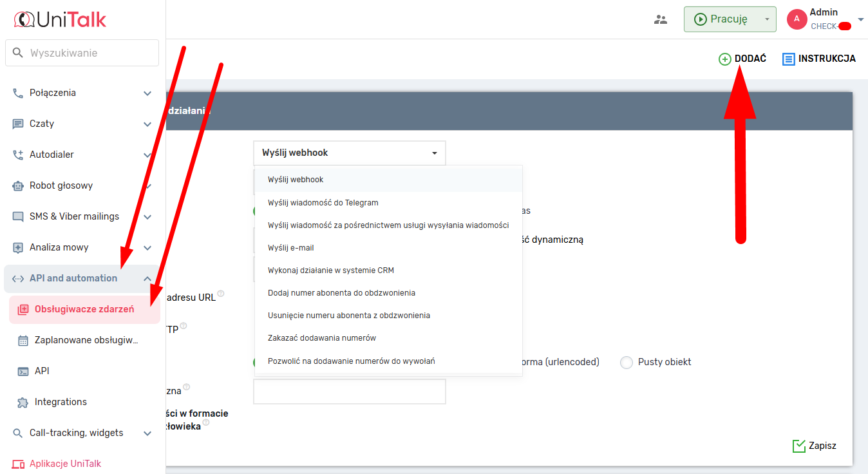Select the Pusty obiekt radio button
The image size is (868, 474).
627,363
